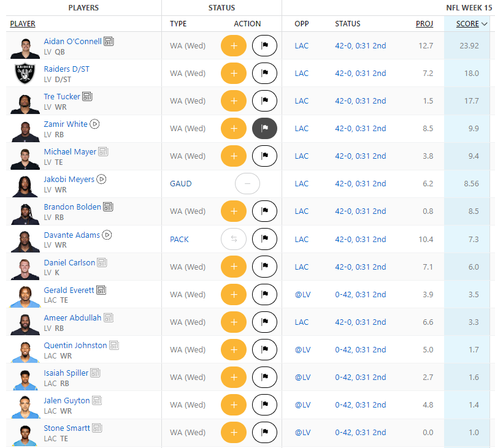Open Stone Smartt player profile link
Screen dimensions: 495x448
67,428
